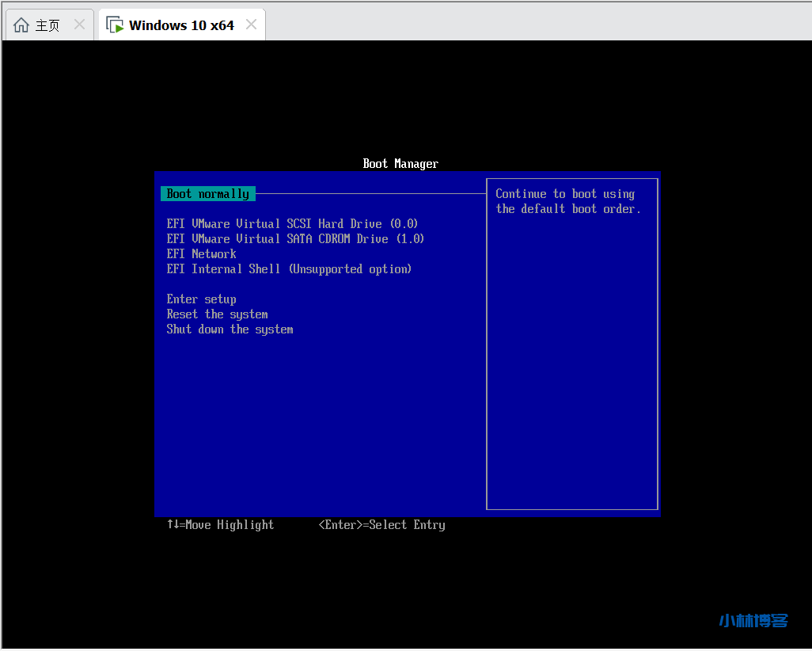812x651 pixels.
Task: Click the Move Highlight key hint
Action: click(220, 525)
